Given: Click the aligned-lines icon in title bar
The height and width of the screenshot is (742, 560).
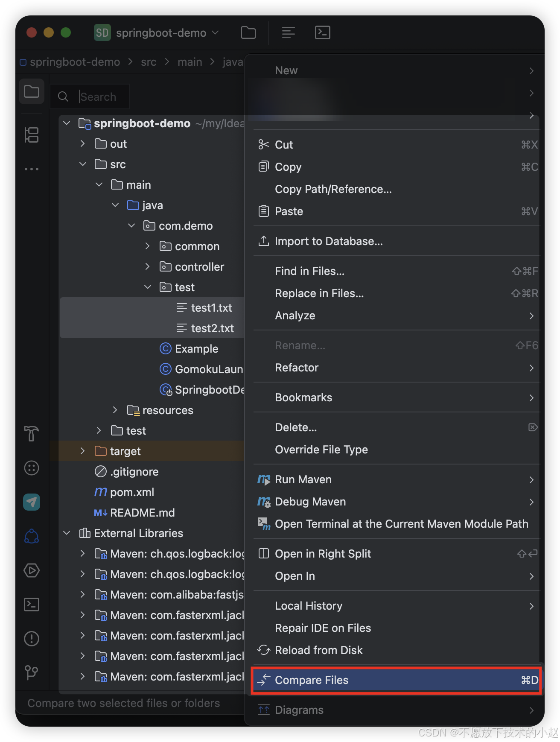Looking at the screenshot, I should [x=289, y=32].
